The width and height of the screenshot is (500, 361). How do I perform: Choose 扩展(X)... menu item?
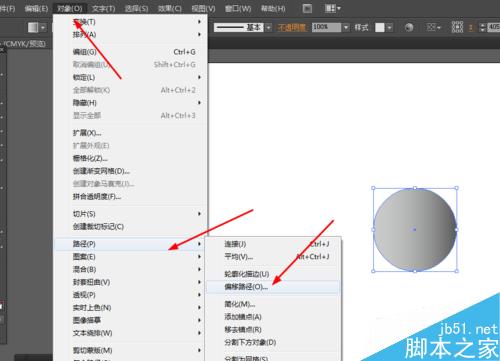click(130, 133)
